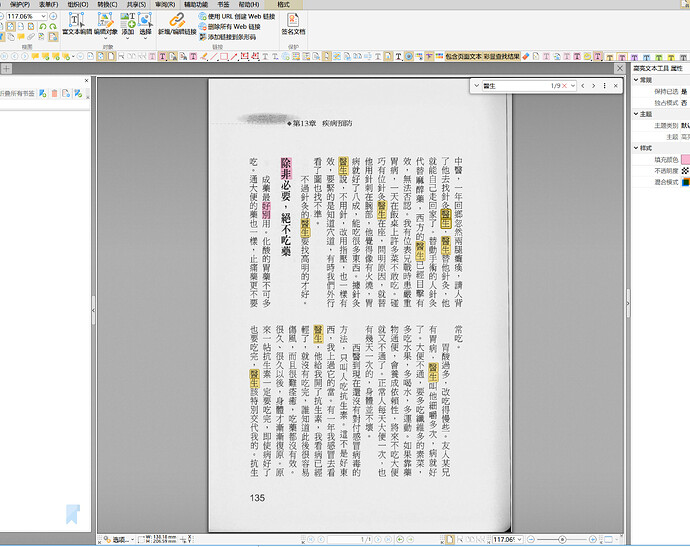Open the search history dropdown arrow

573,86
